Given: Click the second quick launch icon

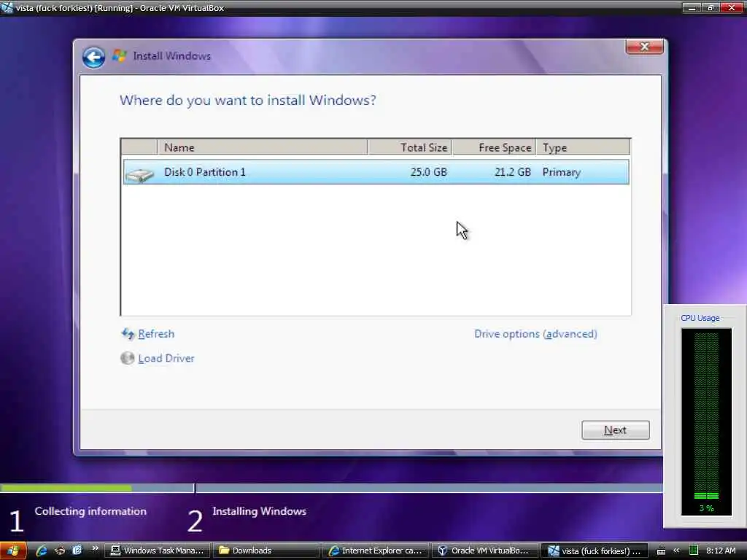Looking at the screenshot, I should pos(60,551).
